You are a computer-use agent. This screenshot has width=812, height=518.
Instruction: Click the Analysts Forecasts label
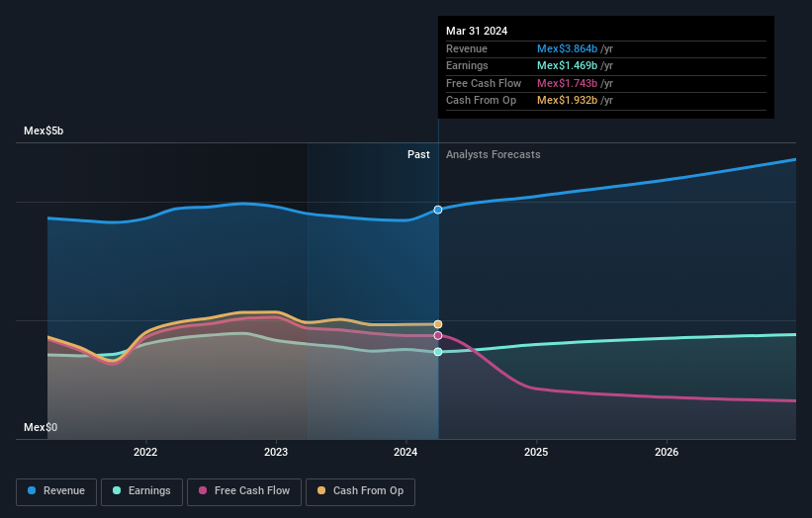pos(493,155)
